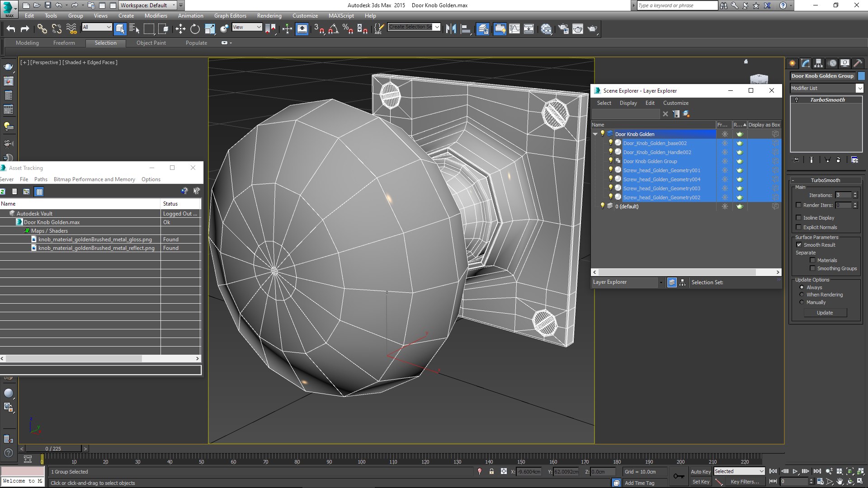Select the Move tool in main toolbar
This screenshot has width=868, height=488.
tap(180, 29)
